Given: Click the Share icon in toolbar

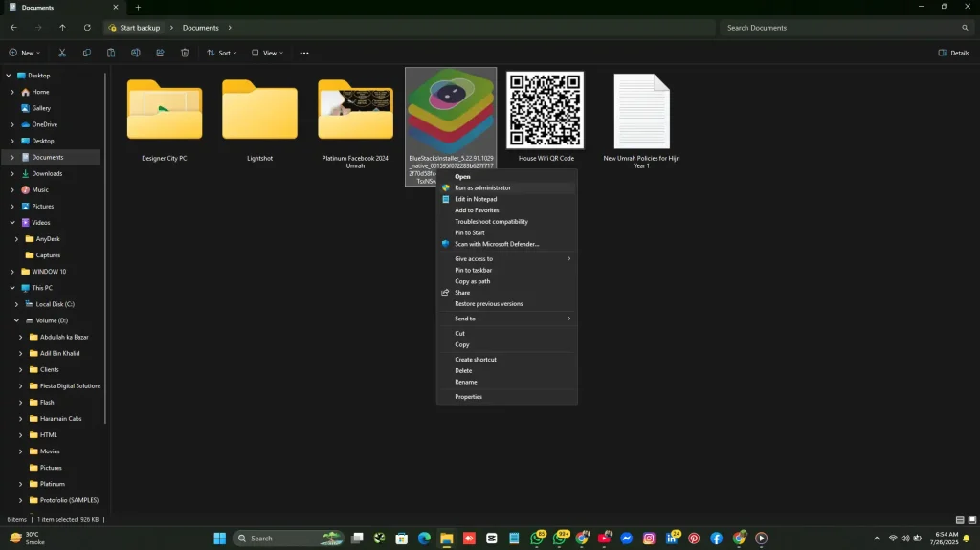Looking at the screenshot, I should click(160, 54).
